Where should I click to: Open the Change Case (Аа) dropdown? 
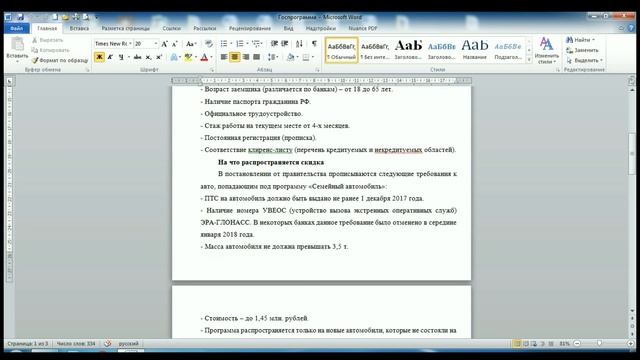point(191,44)
